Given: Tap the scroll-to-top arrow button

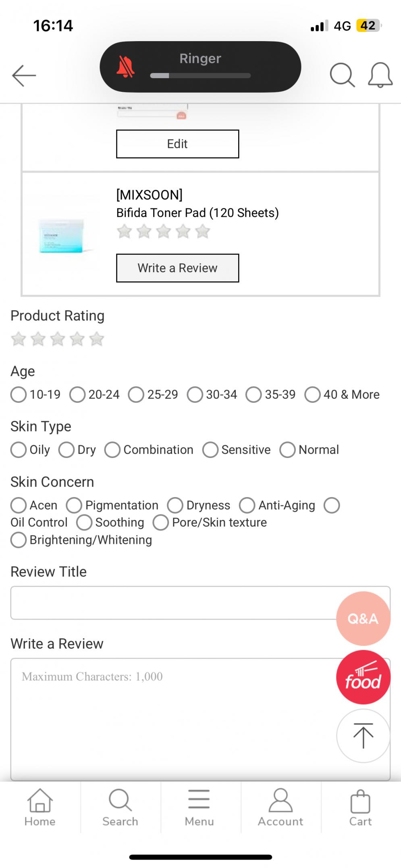Looking at the screenshot, I should (x=363, y=736).
